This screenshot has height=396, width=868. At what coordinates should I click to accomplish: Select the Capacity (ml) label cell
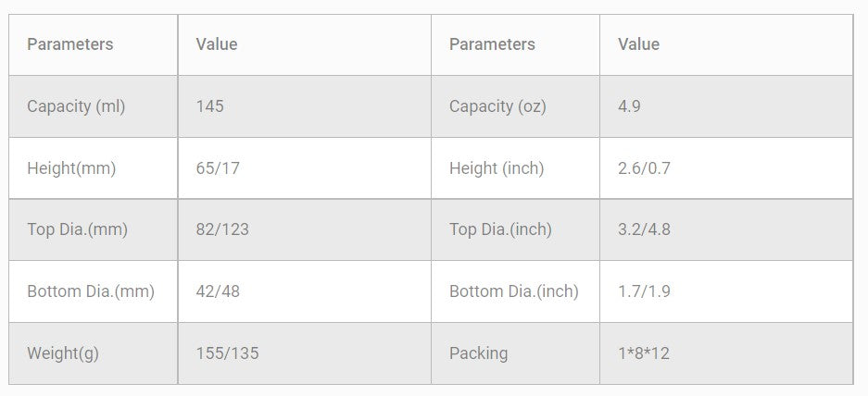point(76,106)
